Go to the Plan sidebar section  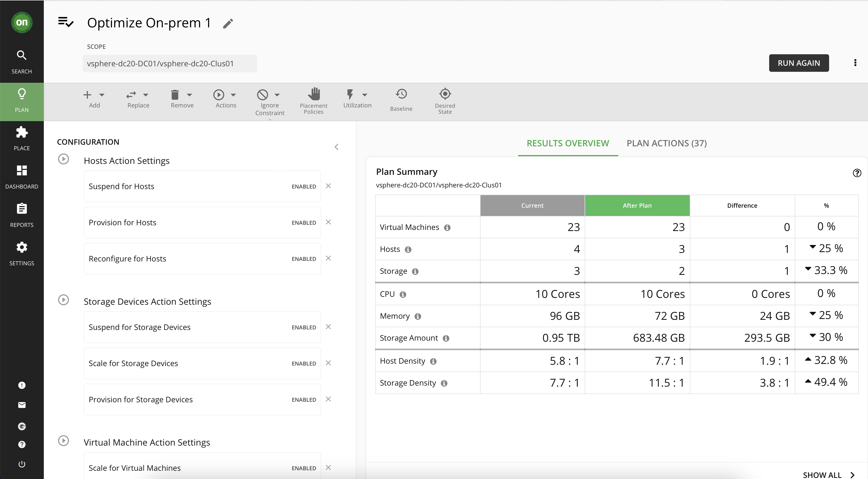pos(22,102)
